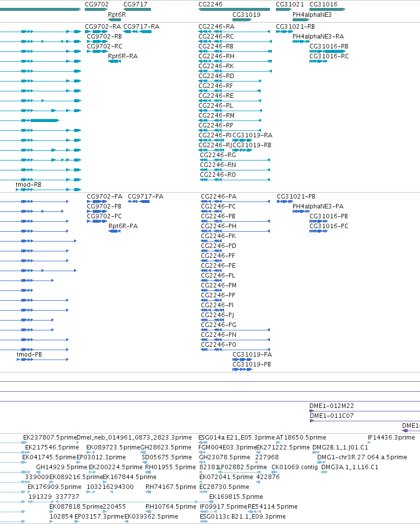Select the CG31021 gene label

tap(290, 4)
